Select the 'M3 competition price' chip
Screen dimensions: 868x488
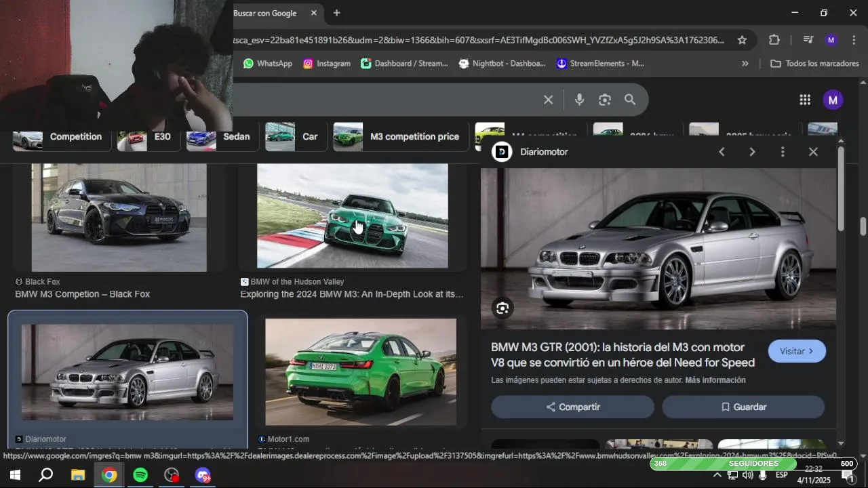click(399, 136)
